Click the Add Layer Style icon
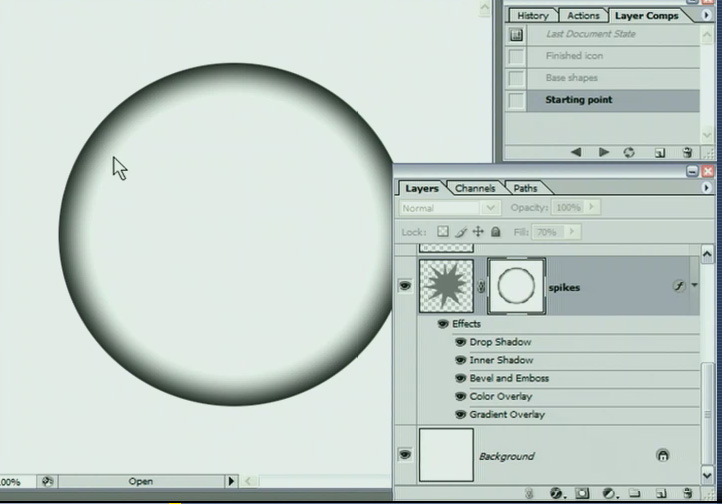The image size is (722, 504). pyautogui.click(x=557, y=493)
